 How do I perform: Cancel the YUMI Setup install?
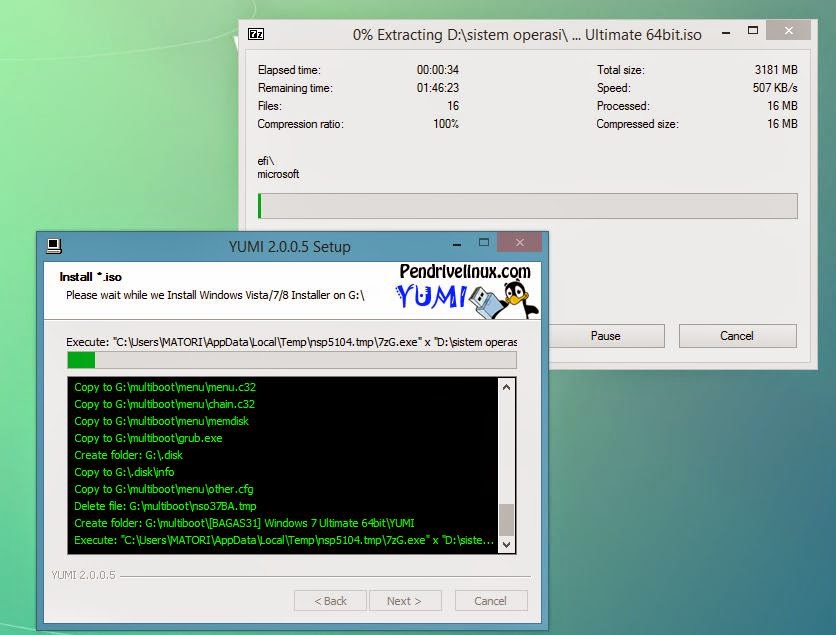(491, 601)
